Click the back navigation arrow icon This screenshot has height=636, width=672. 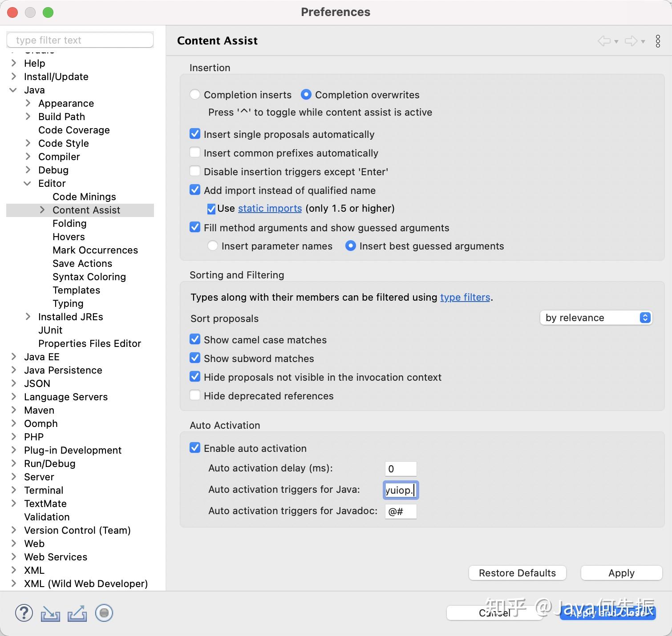[x=604, y=41]
